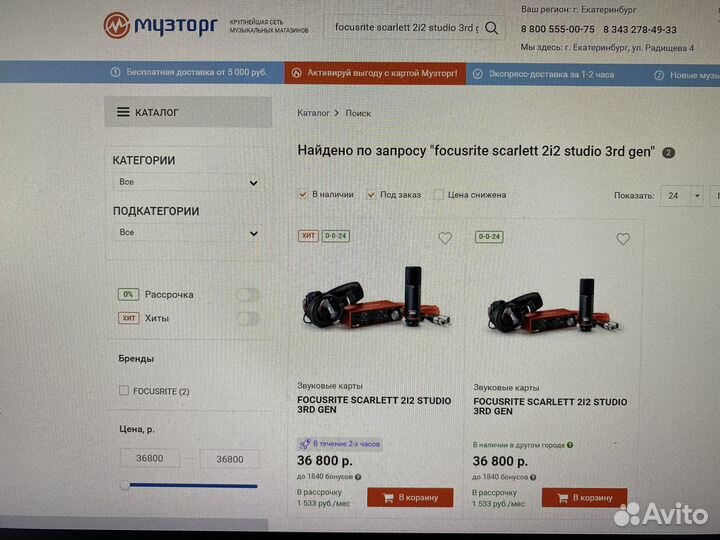
Task: Open the Показать 24 items dropdown
Action: tap(681, 196)
